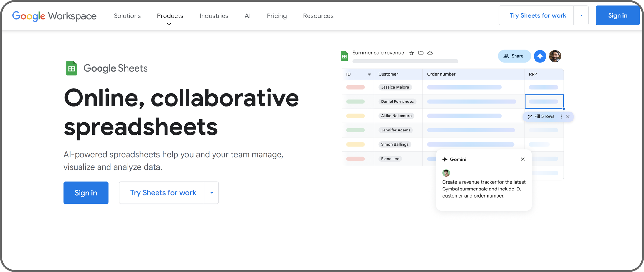Click the Google Workspace logo

point(54,16)
